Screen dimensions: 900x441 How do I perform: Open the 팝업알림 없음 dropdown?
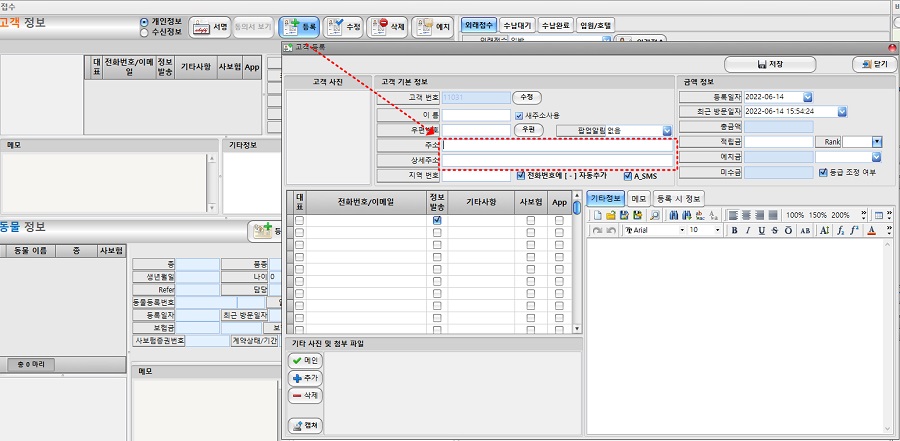[667, 130]
